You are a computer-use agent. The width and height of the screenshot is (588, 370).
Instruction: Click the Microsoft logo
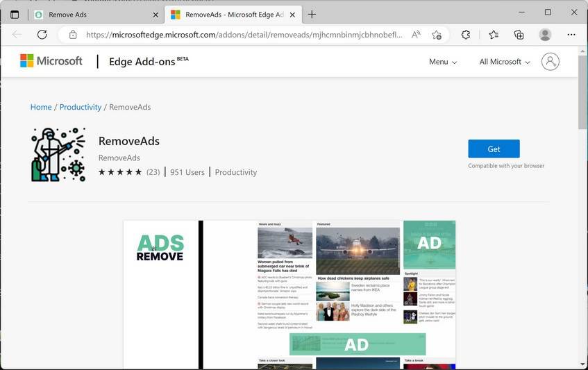pyautogui.click(x=51, y=60)
